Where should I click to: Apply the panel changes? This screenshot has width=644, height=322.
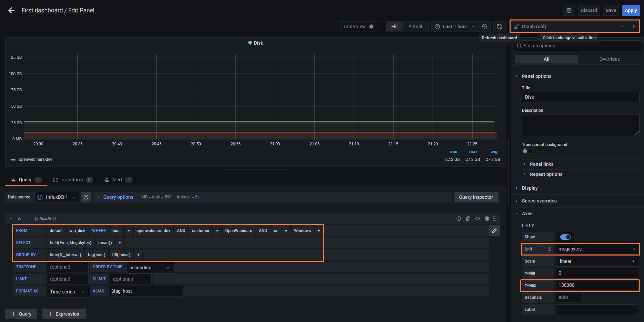click(x=631, y=10)
